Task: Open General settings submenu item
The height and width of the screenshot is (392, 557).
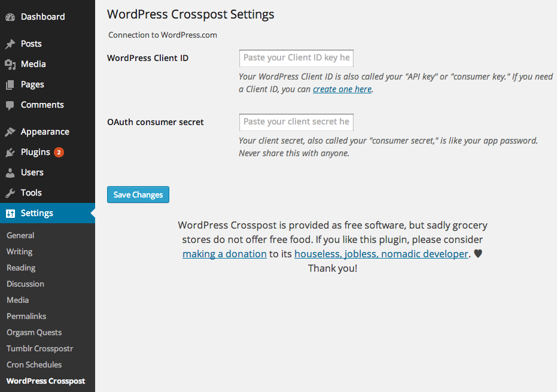Action: [x=20, y=235]
